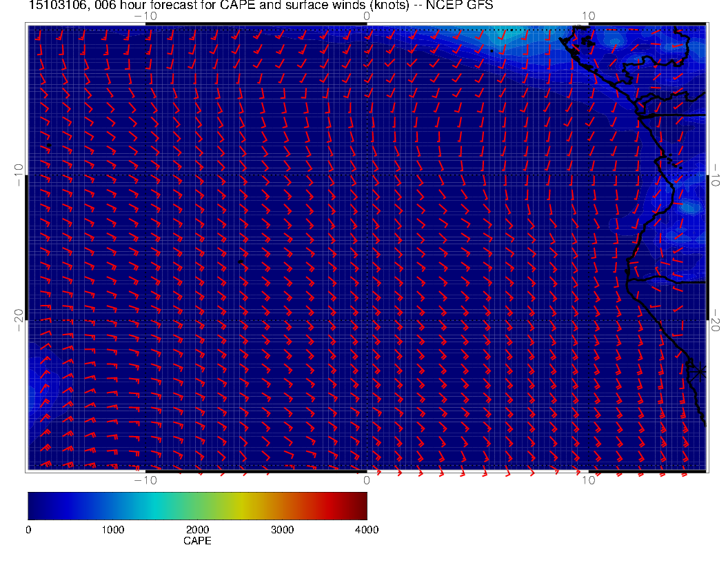Click the Ascension Island dot near left edge
The width and height of the screenshot is (728, 563).
[x=49, y=146]
